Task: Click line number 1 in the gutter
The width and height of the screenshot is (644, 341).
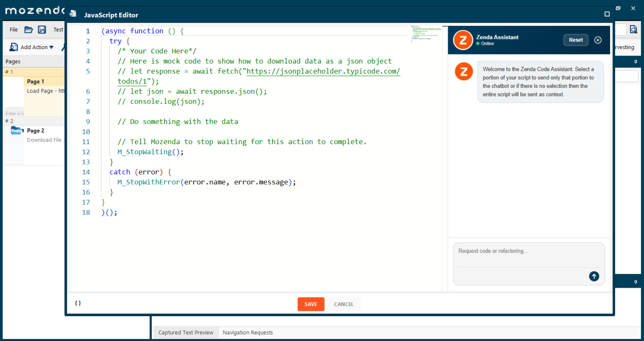Action: coord(88,31)
